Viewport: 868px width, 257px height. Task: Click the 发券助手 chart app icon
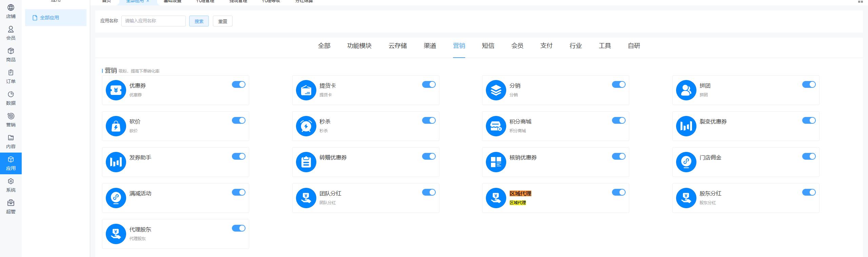pos(116,162)
